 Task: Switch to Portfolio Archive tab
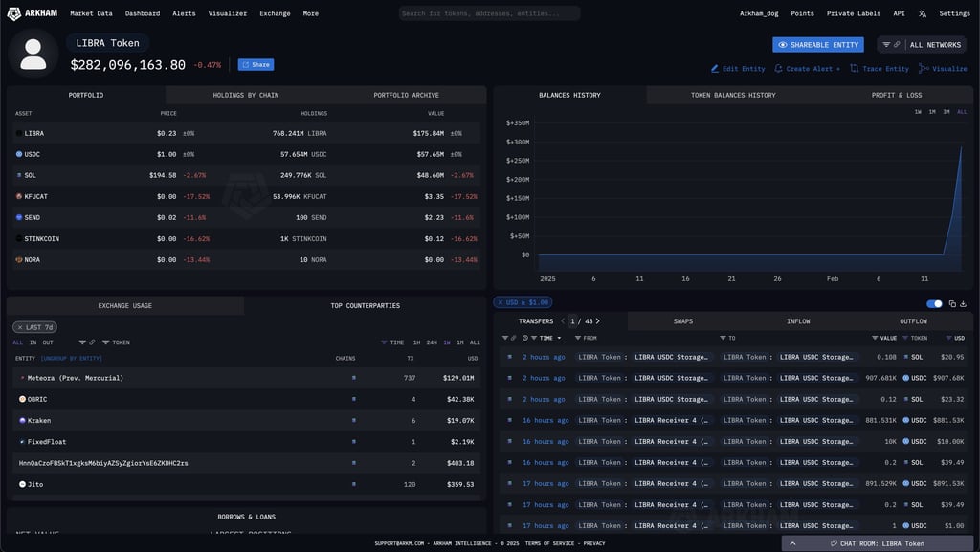click(x=406, y=95)
